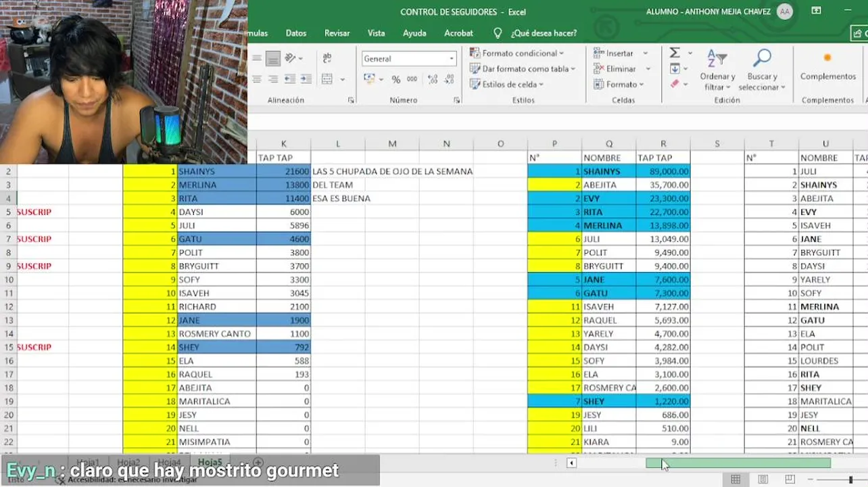The width and height of the screenshot is (868, 487).
Task: Click the decrease indent icon
Action: 289,80
